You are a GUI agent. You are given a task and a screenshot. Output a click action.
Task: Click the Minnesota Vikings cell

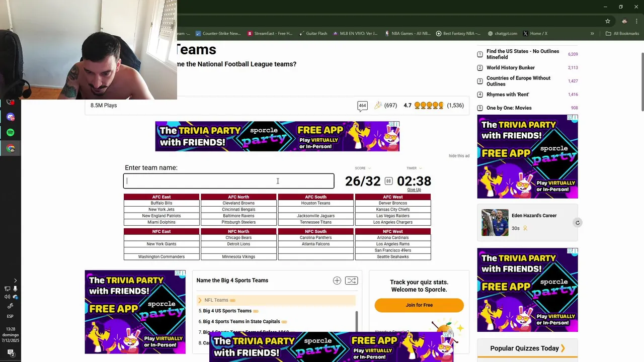pyautogui.click(x=238, y=257)
